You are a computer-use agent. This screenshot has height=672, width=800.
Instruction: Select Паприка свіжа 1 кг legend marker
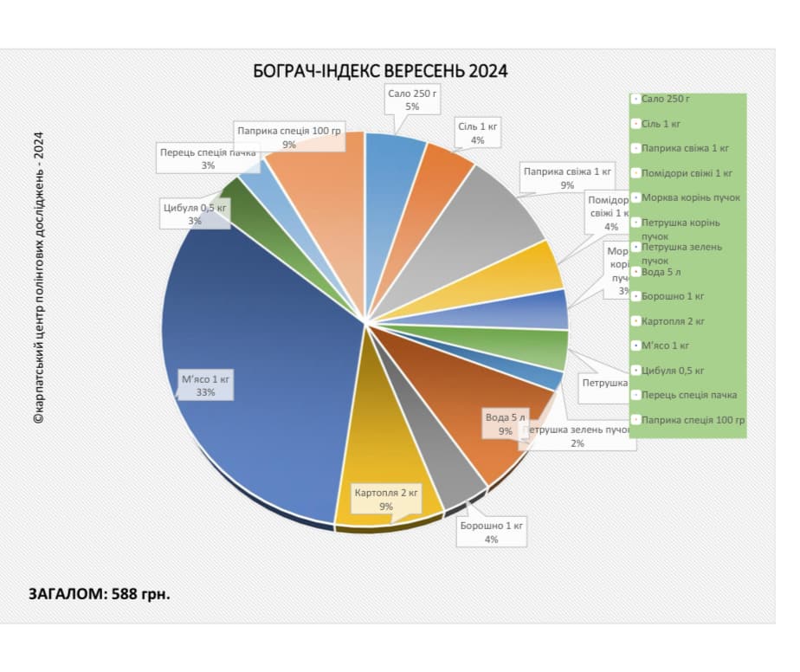pos(635,148)
